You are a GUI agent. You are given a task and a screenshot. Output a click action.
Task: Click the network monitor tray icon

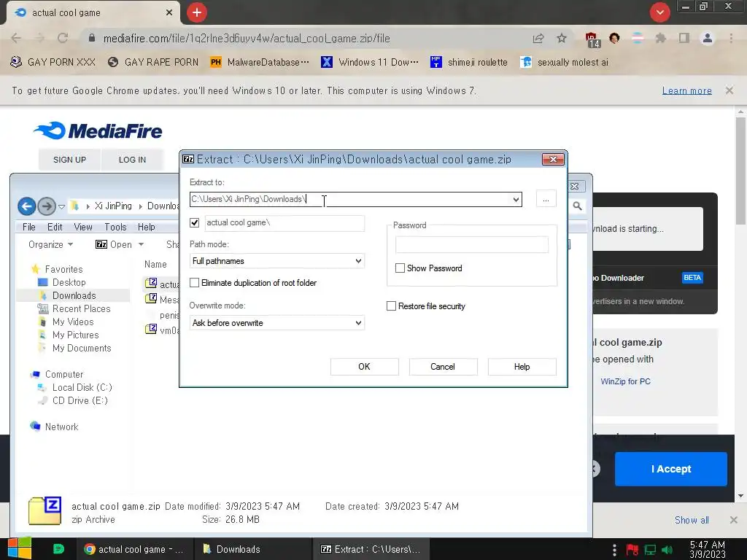point(650,550)
